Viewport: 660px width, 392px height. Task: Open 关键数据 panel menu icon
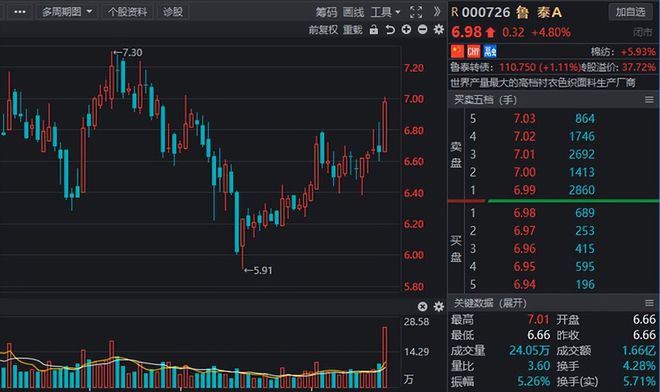point(649,303)
